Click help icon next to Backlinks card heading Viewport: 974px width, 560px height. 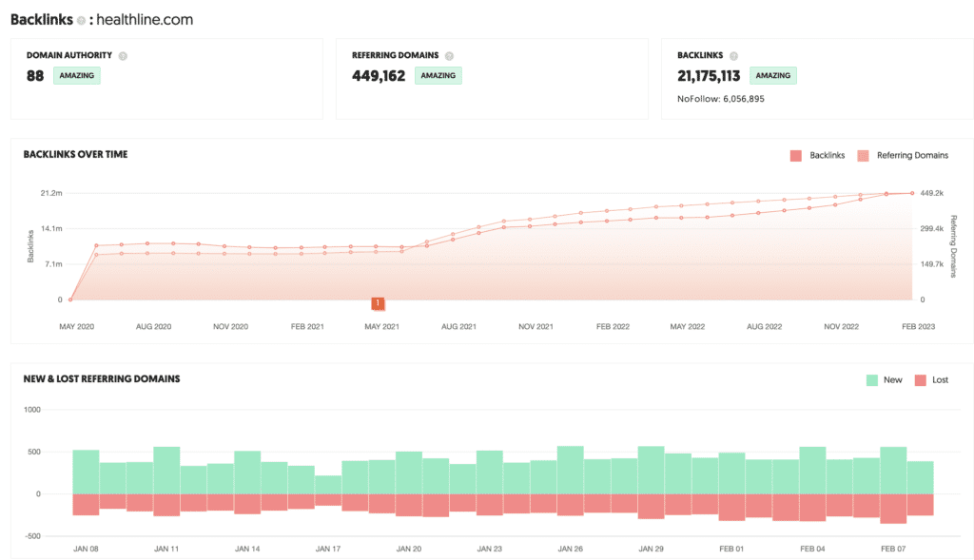coord(733,56)
